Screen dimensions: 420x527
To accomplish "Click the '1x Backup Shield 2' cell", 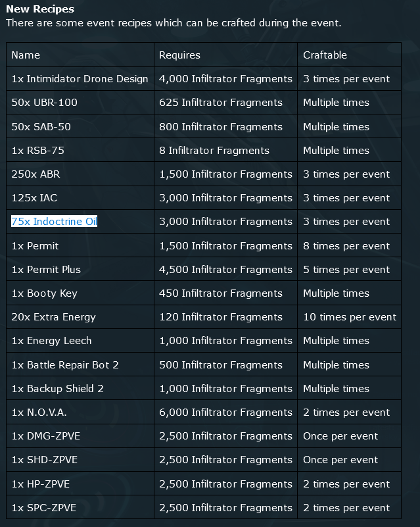I will [x=80, y=389].
